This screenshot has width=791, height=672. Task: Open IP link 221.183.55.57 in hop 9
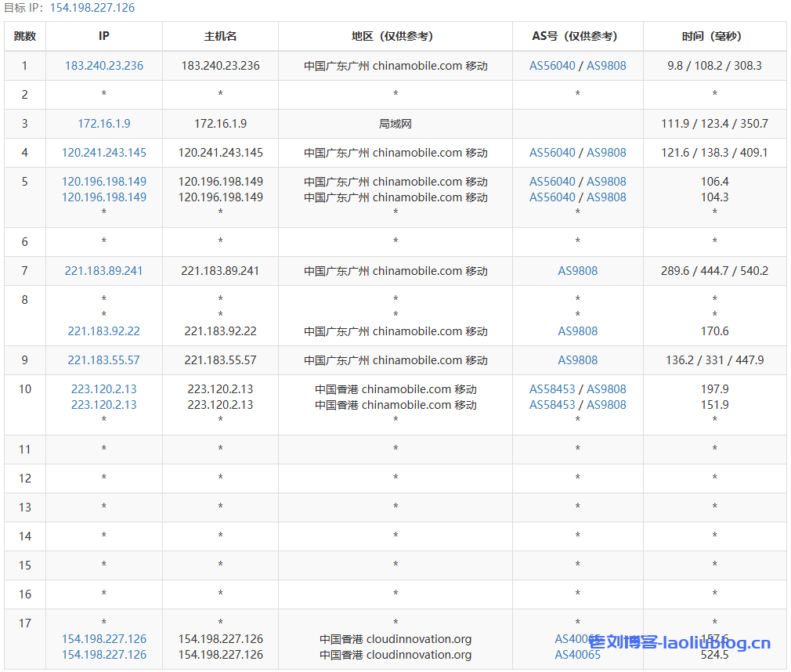point(104,360)
